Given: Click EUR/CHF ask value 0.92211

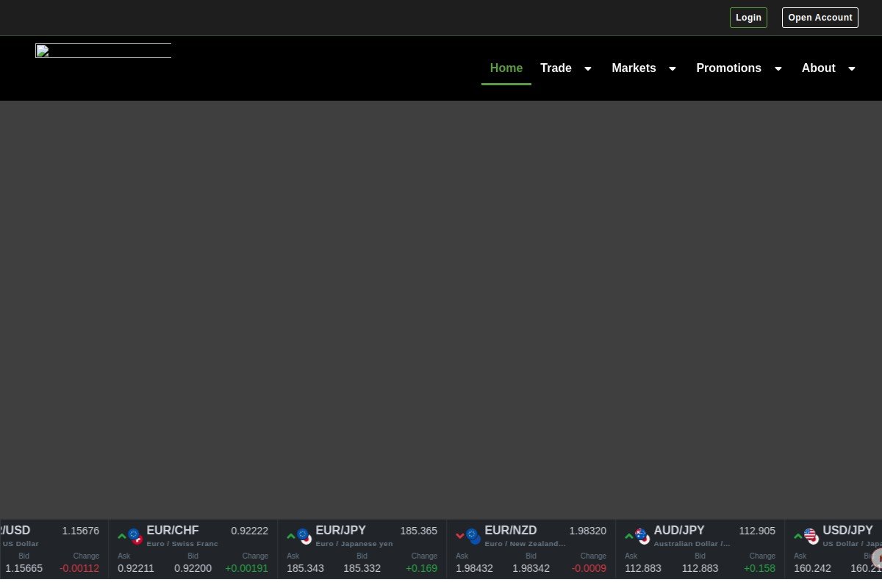Looking at the screenshot, I should [x=136, y=568].
